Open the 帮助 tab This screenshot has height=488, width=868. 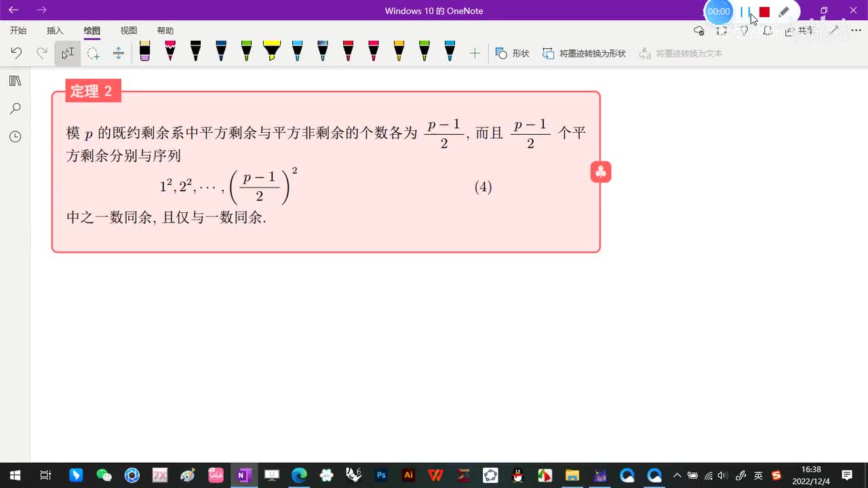point(165,30)
